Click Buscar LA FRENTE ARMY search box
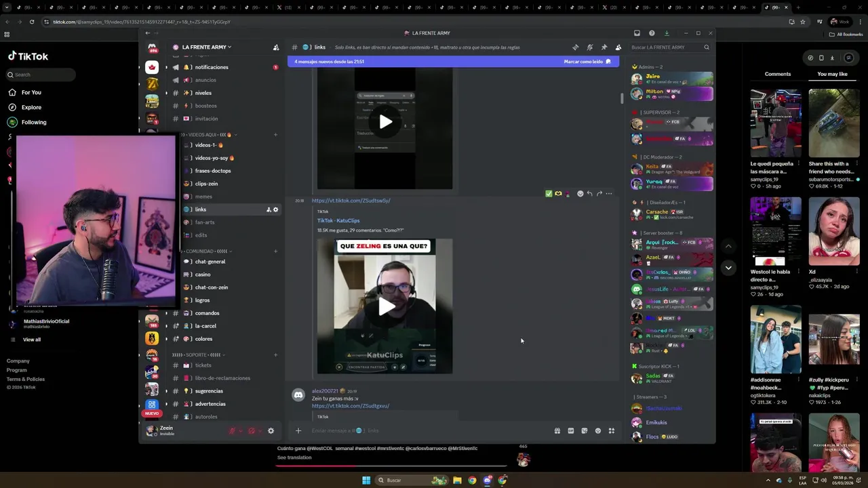The height and width of the screenshot is (488, 868). point(670,47)
